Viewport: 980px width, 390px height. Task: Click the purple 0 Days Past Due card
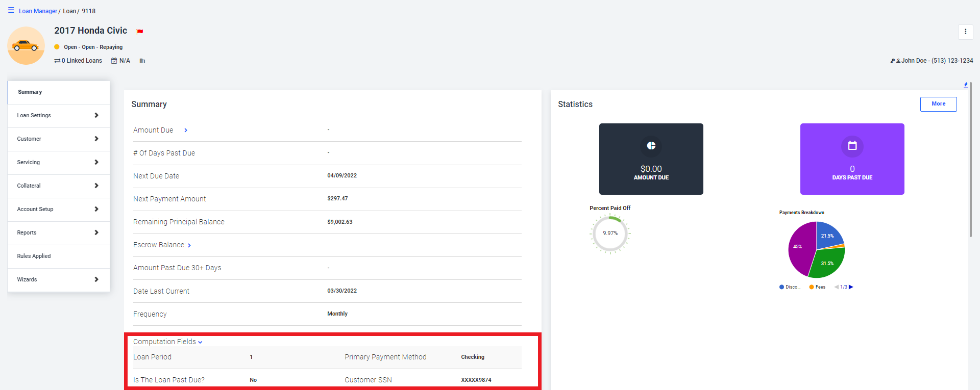click(x=852, y=159)
